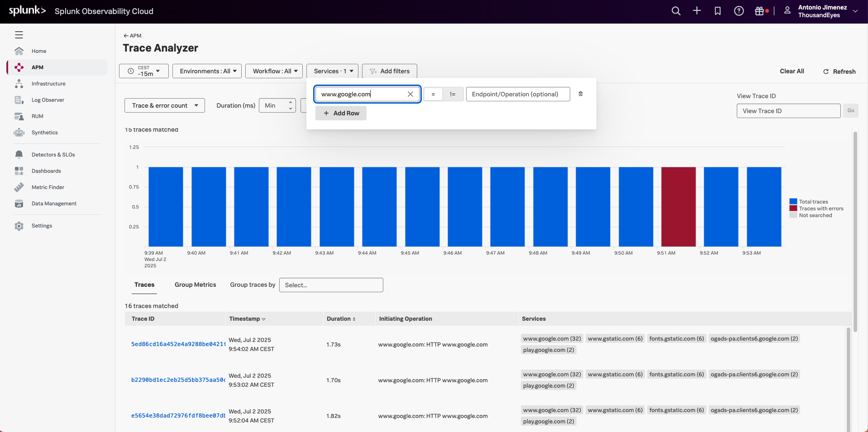Click the Detectors & SLOs bell icon
Viewport: 868px width, 432px height.
point(19,154)
